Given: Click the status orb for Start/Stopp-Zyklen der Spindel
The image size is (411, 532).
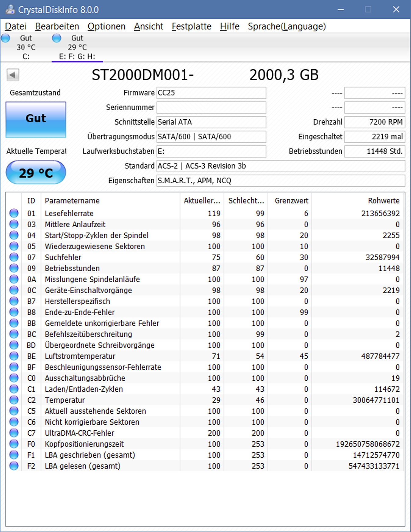Looking at the screenshot, I should tap(14, 235).
